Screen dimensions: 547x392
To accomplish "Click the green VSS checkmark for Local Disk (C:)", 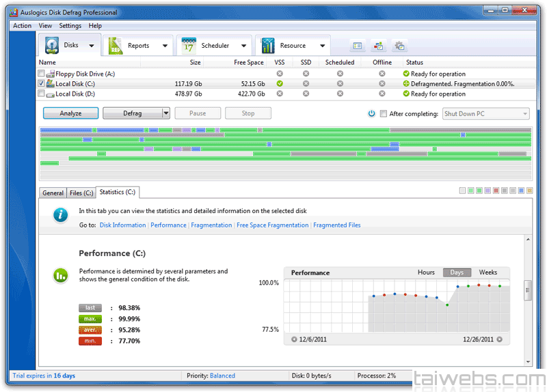I will pos(280,83).
